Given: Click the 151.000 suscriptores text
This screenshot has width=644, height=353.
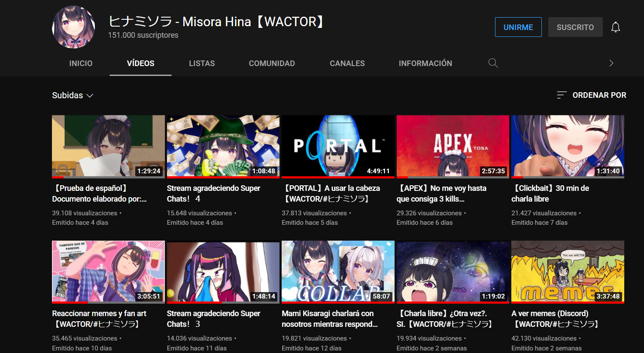Looking at the screenshot, I should [143, 35].
